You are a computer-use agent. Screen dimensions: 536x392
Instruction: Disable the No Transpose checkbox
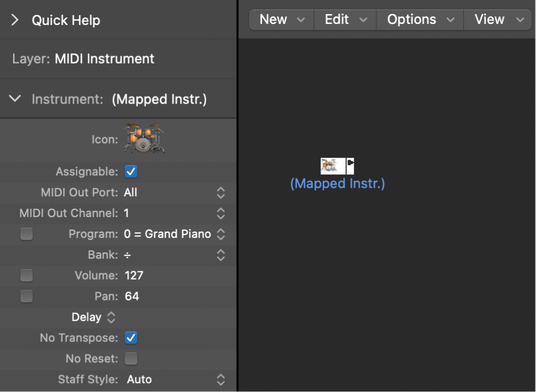pos(131,338)
